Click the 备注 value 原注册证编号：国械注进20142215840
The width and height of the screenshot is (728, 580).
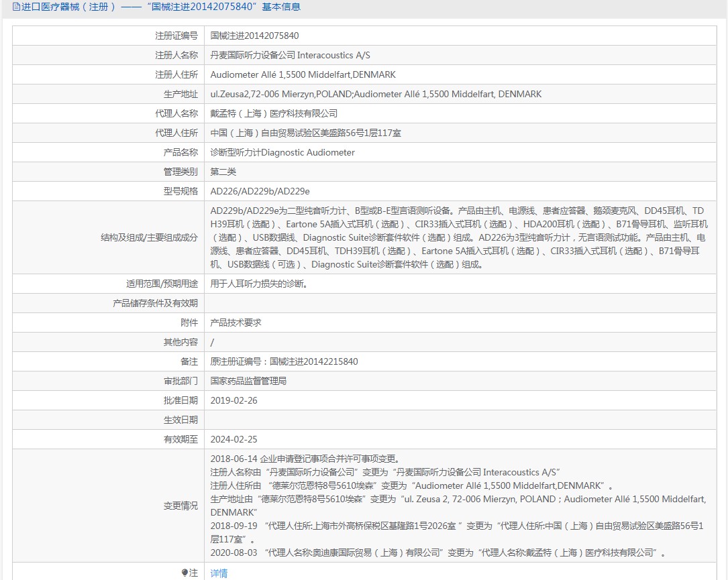click(284, 361)
